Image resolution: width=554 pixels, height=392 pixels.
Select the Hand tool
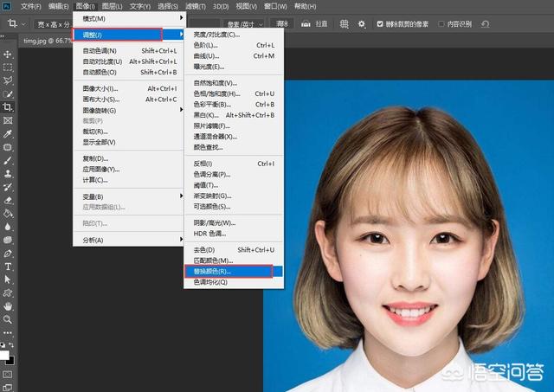[8, 306]
